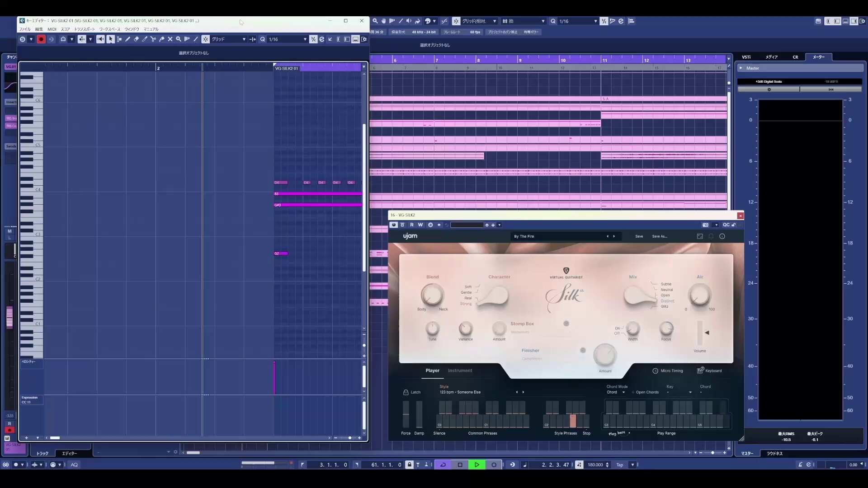868x488 pixels.
Task: Open the Key dropdown in Silk player
Action: tap(679, 392)
